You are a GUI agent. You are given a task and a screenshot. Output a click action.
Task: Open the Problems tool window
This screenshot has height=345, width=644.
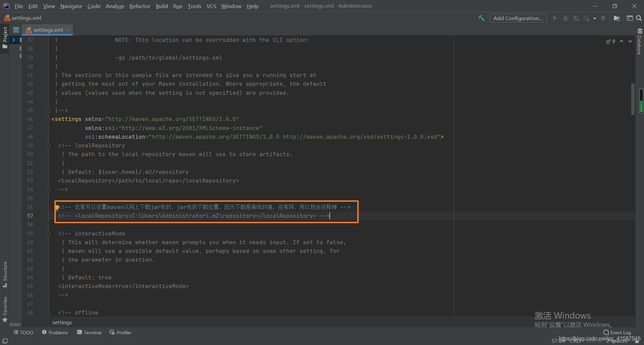click(x=55, y=332)
